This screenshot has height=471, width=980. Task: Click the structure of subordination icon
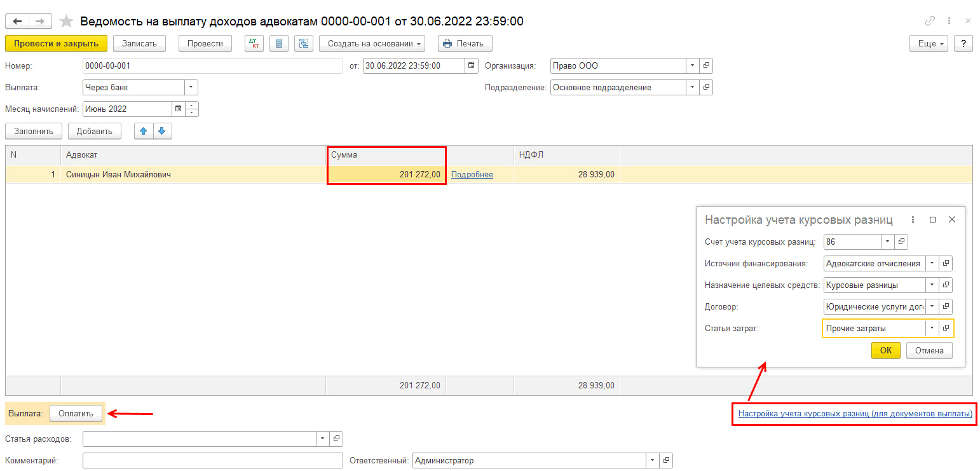point(304,44)
